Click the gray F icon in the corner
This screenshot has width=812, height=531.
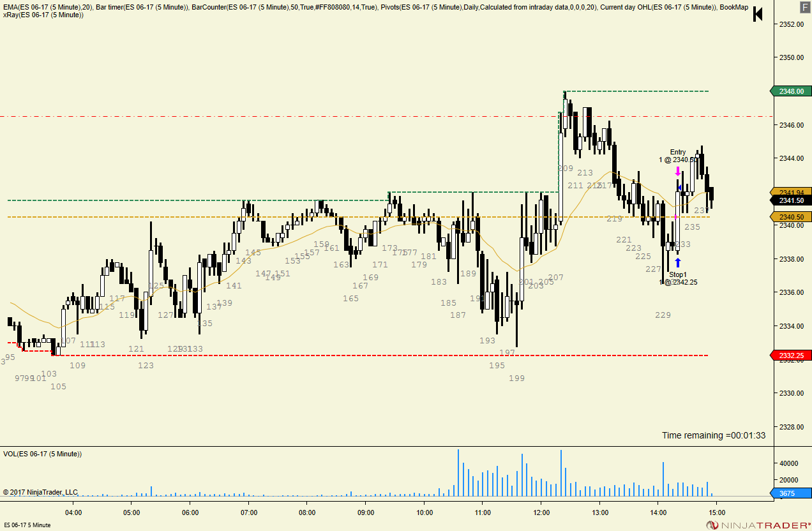[x=804, y=8]
